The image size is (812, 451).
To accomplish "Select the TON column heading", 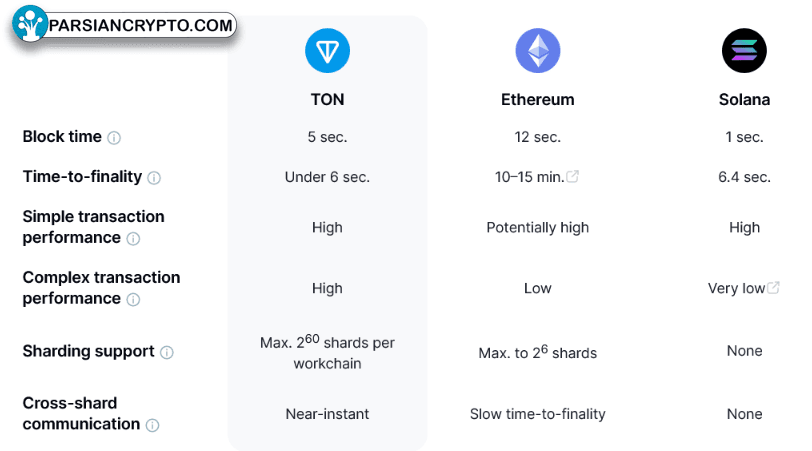I will point(327,100).
